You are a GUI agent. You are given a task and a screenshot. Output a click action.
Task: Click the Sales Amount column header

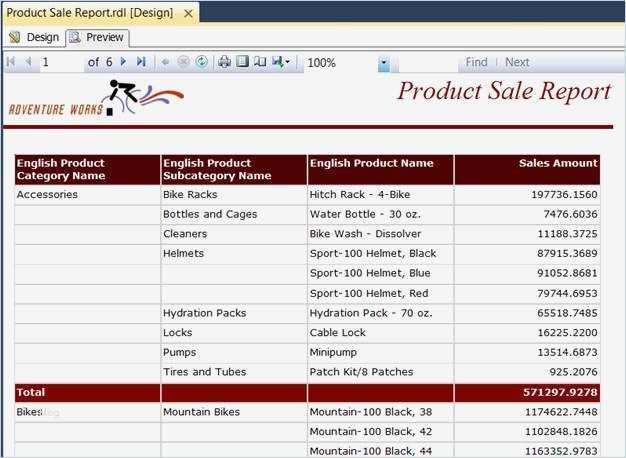[x=527, y=170]
